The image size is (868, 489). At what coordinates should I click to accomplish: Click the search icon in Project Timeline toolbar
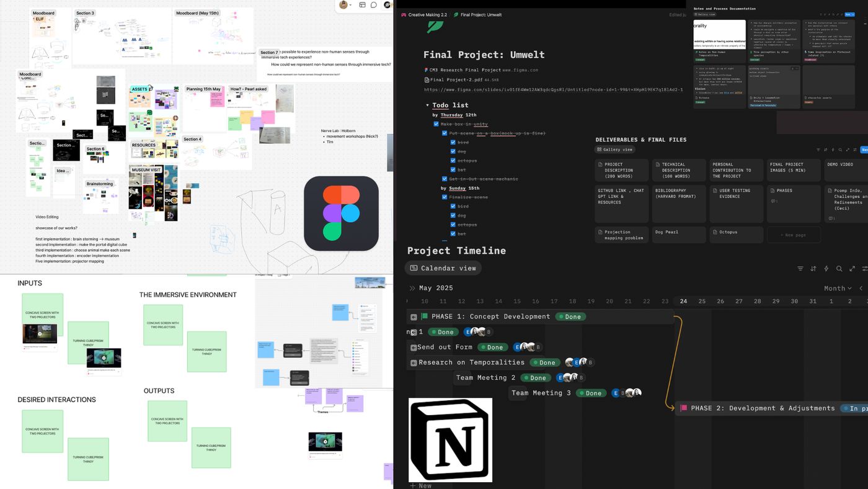839,269
